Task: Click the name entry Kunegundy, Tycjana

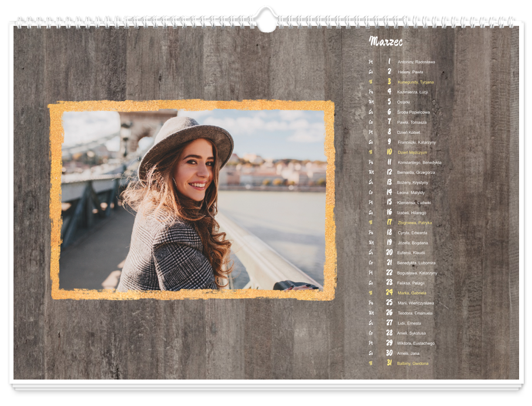Action: [415, 82]
